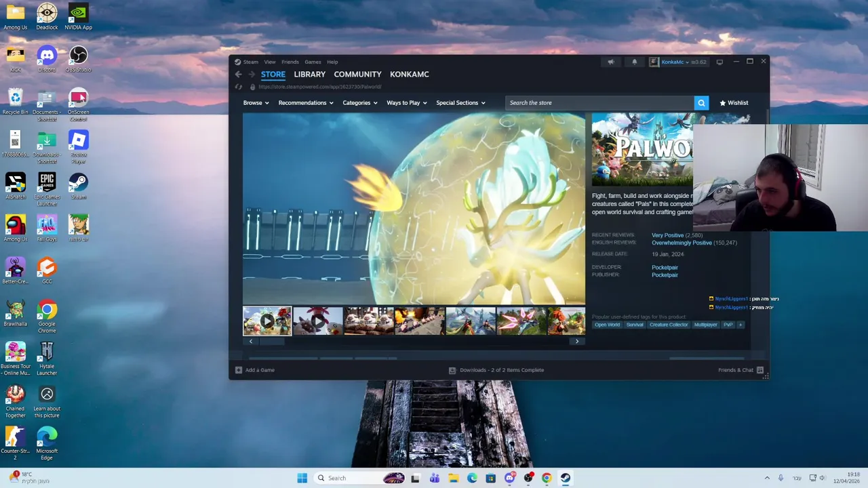
Task: Open the Categories dropdown
Action: [x=360, y=103]
